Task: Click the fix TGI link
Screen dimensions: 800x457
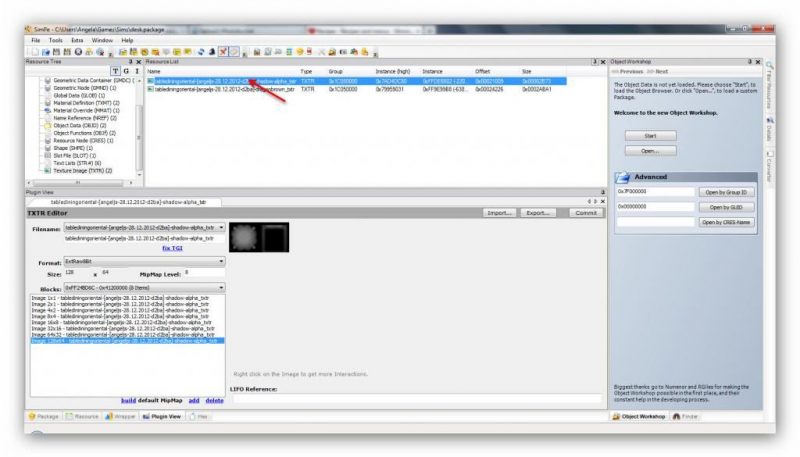Action: pyautogui.click(x=171, y=247)
